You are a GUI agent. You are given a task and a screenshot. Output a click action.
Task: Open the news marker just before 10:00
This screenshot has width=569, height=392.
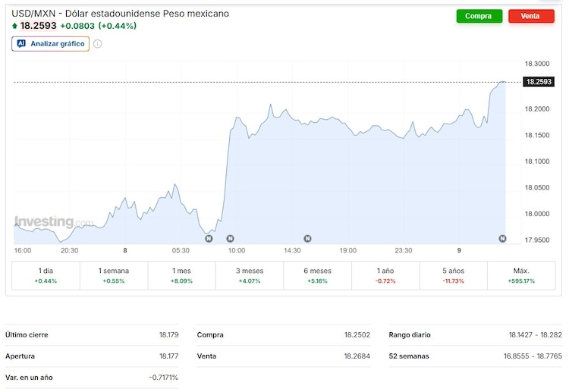[x=230, y=239]
